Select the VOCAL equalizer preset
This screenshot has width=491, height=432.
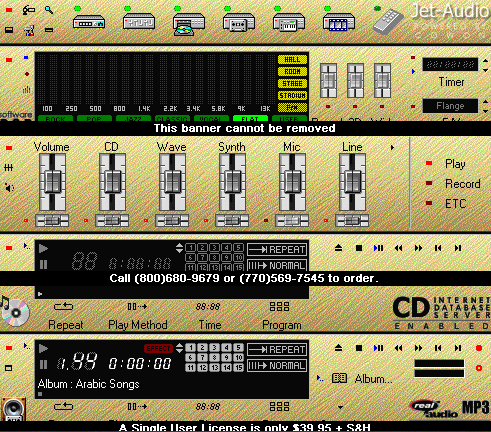(x=211, y=118)
